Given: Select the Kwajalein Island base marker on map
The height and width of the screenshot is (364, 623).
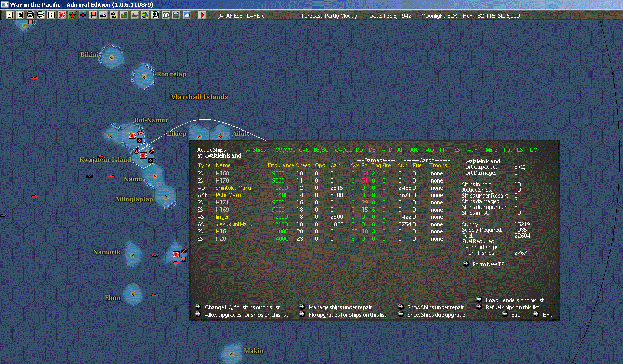Looking at the screenshot, I should coord(144,155).
